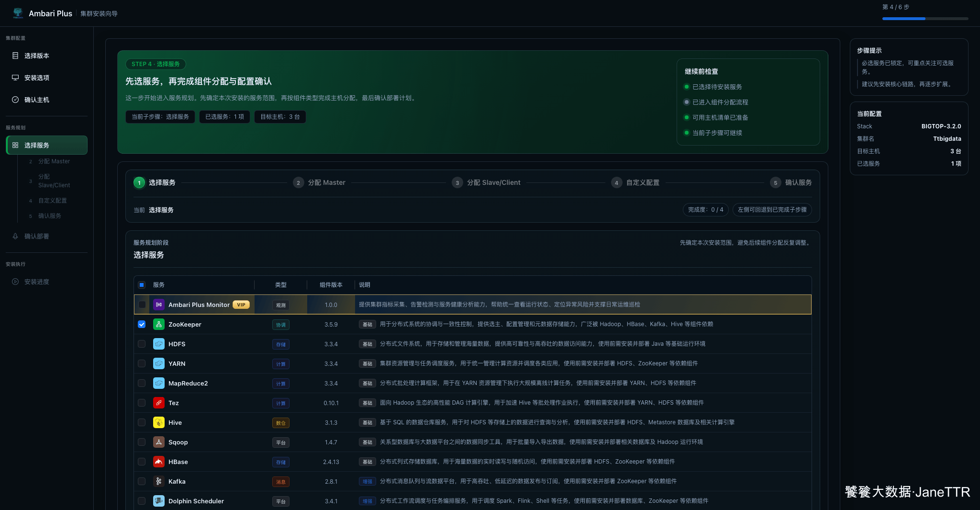Click the 选择版本 sidebar icon
This screenshot has height=510, width=980.
(x=15, y=56)
